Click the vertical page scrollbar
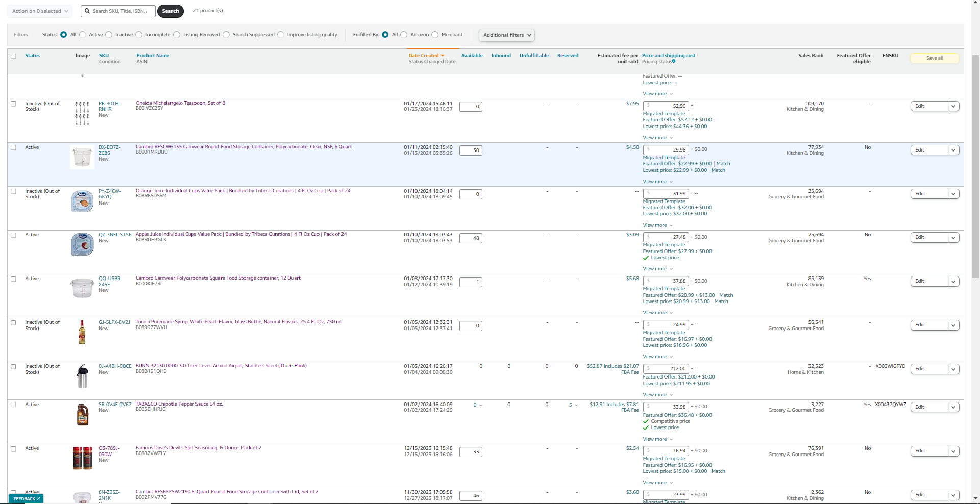The height and width of the screenshot is (504, 980). pyautogui.click(x=975, y=167)
